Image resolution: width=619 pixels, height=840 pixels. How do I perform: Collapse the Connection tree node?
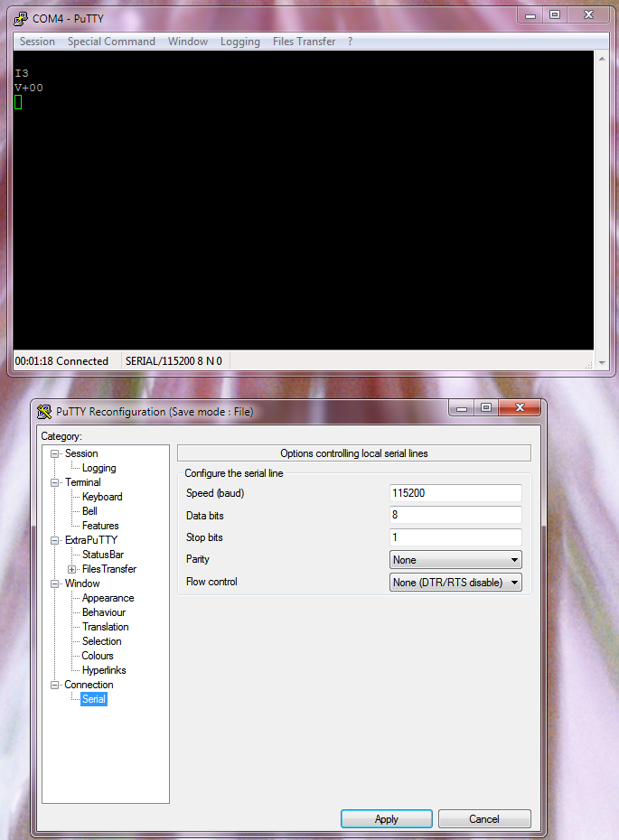(x=54, y=686)
